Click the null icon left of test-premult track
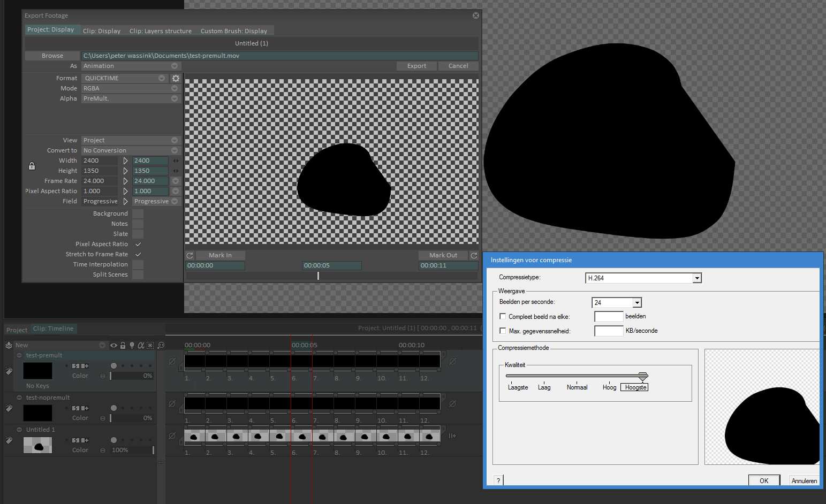This screenshot has height=504, width=826. tap(172, 361)
